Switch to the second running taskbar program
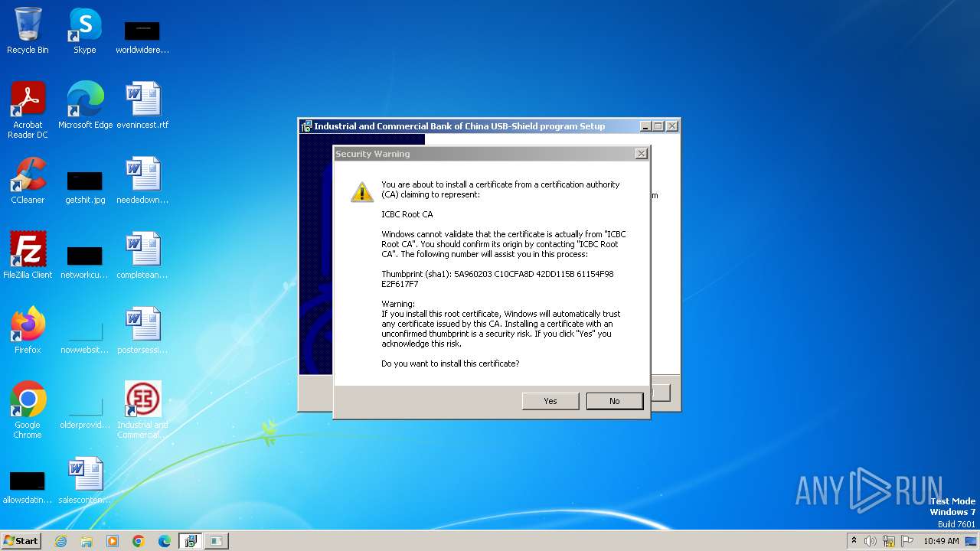 pyautogui.click(x=217, y=541)
